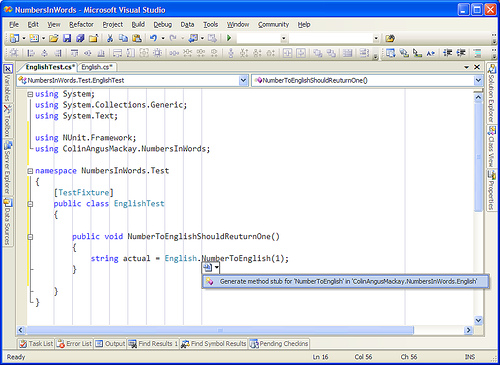
Task: Open the Error List window tab
Action: [x=74, y=343]
